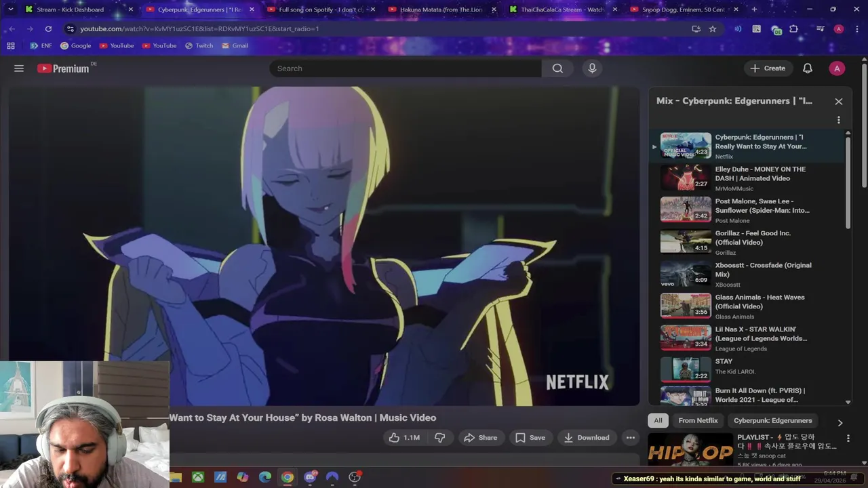The width and height of the screenshot is (868, 488).
Task: Open Mix playlist three-dot options
Action: [x=839, y=120]
